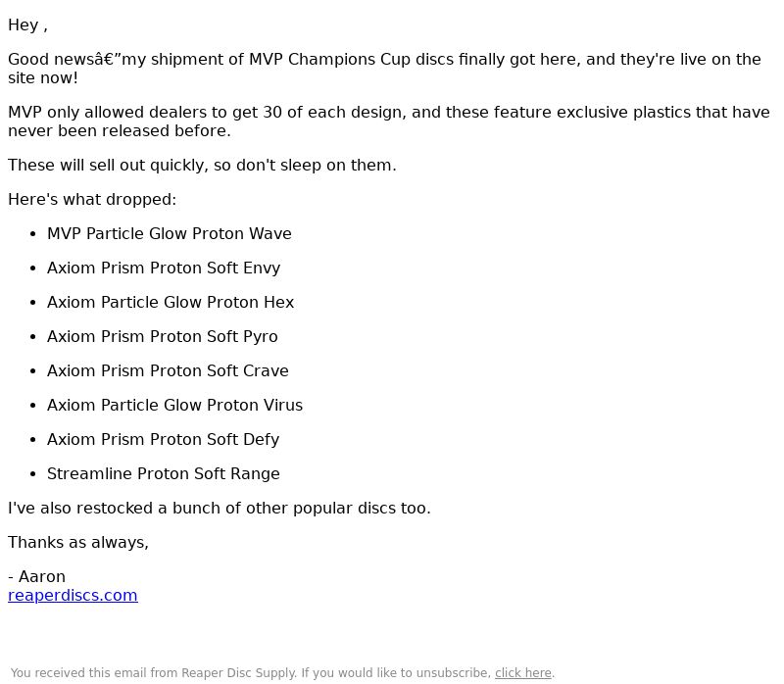Select the Axiom Prism Proton Soft Envy item

[164, 268]
